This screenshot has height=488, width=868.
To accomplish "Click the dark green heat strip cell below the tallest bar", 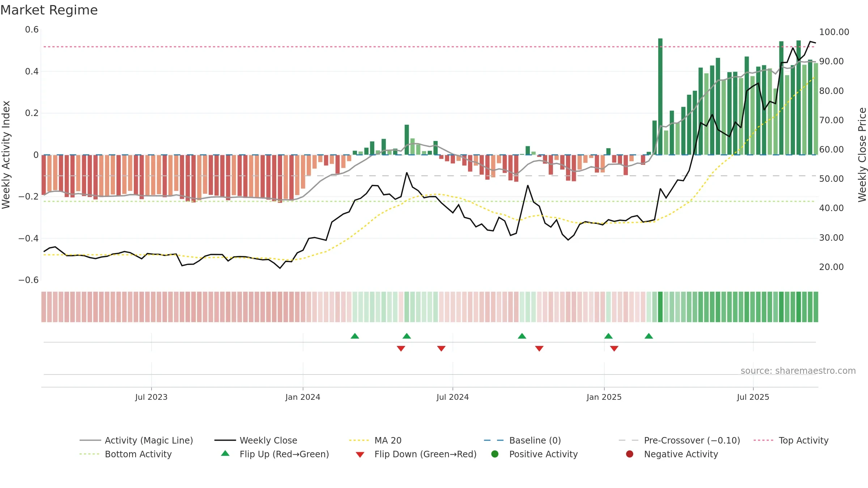I will (x=660, y=307).
